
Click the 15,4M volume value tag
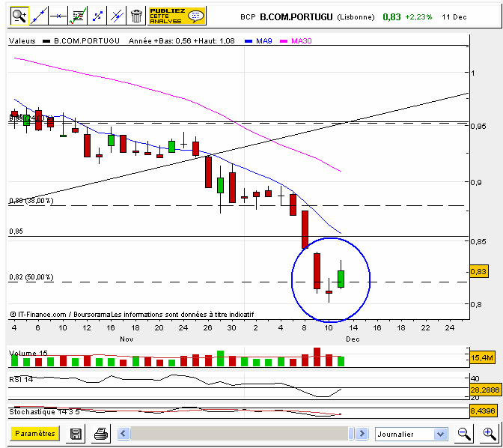481,357
